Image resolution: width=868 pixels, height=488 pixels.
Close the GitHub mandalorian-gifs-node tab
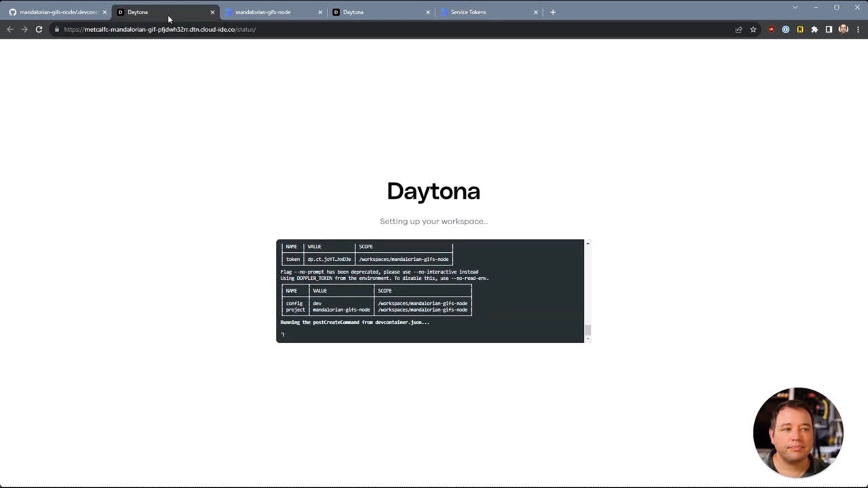tap(104, 12)
